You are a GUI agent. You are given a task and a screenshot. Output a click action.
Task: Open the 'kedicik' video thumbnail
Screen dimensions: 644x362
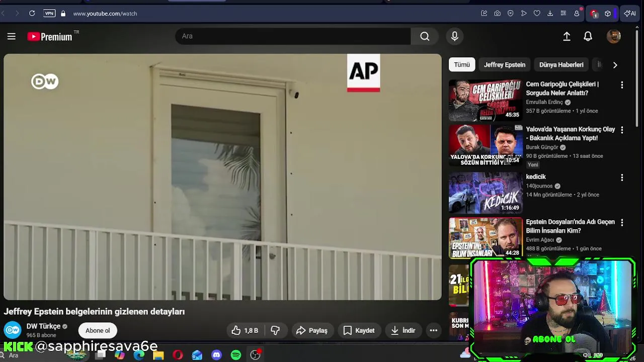[486, 193]
